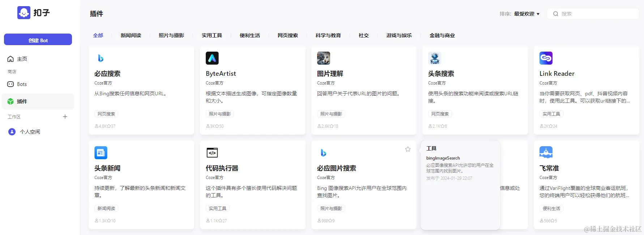The image size is (644, 235).
Task: Click the 飞常准 airplane icon
Action: 546,153
